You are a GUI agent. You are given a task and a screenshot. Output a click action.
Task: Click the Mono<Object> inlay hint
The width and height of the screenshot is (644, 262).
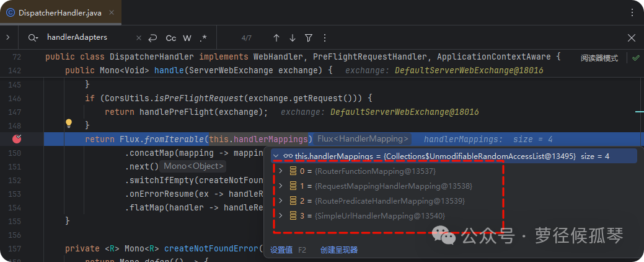pos(193,166)
